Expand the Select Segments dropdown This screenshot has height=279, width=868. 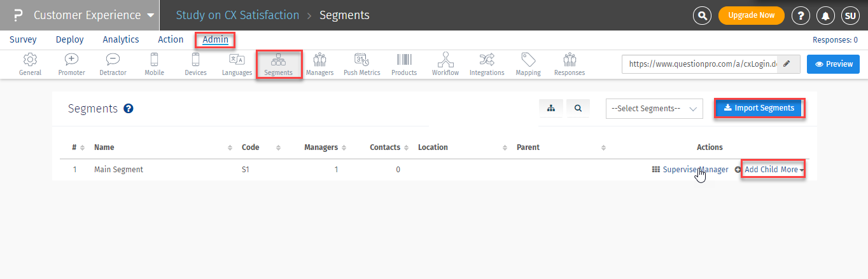pos(654,109)
